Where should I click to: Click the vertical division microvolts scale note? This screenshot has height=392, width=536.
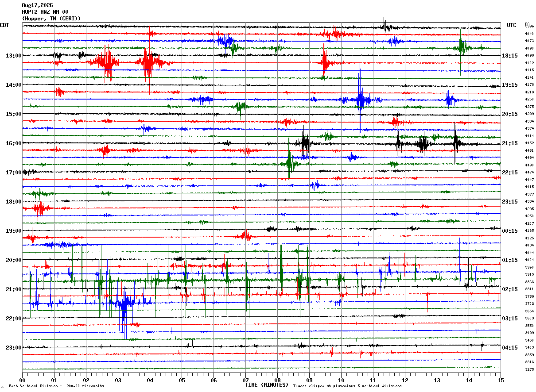[57, 386]
